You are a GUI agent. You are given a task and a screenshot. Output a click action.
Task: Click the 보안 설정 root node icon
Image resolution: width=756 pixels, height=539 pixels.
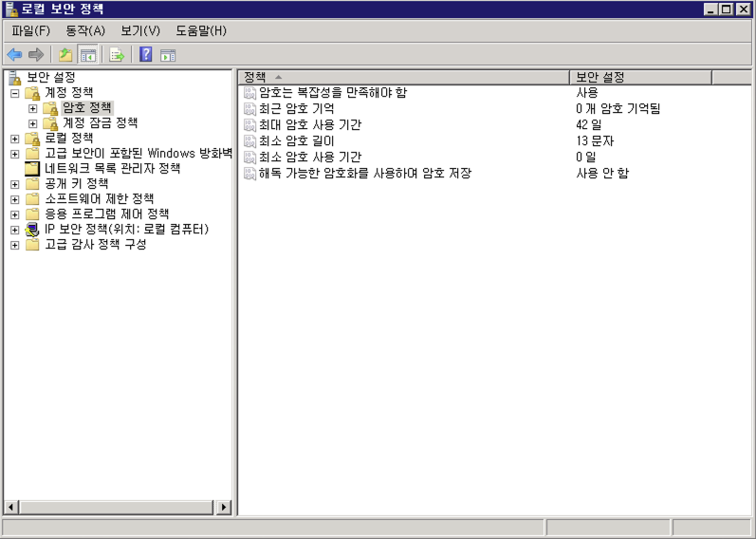point(14,77)
